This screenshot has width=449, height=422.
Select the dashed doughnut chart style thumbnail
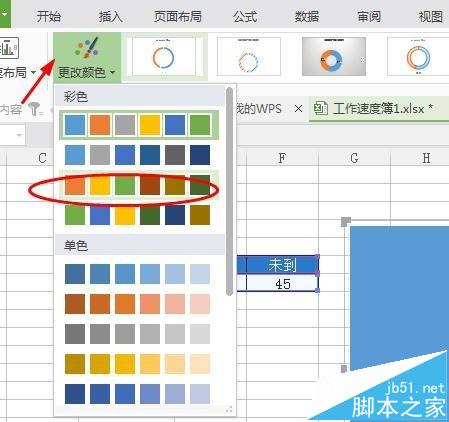coord(248,57)
